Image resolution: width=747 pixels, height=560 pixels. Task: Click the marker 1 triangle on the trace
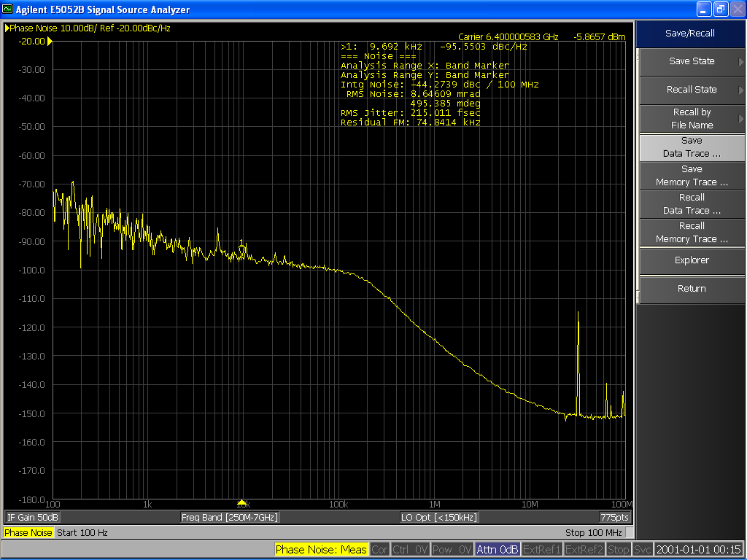(242, 250)
